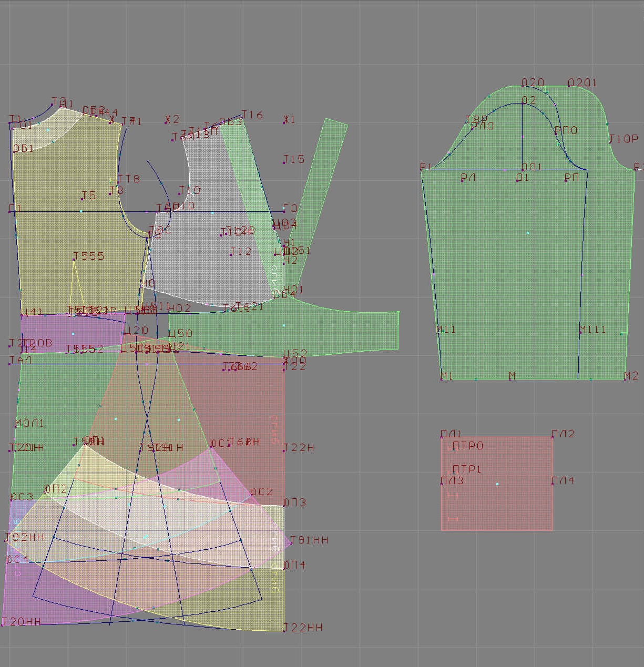Click the О201 point label

click(582, 83)
